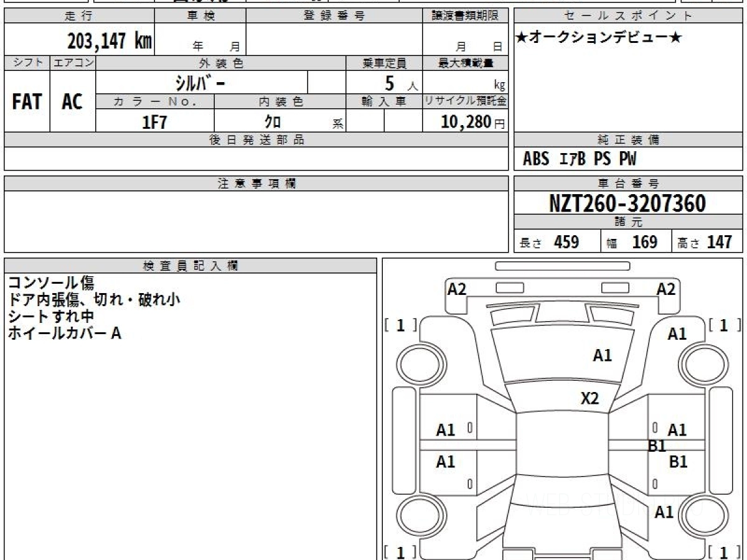Click the AC air conditioner cell
Viewport: 747px width, 560px height.
[73, 101]
